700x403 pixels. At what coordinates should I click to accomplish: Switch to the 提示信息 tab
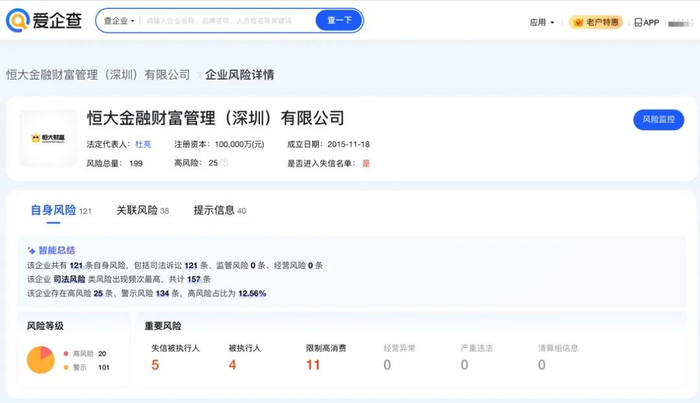click(x=220, y=210)
